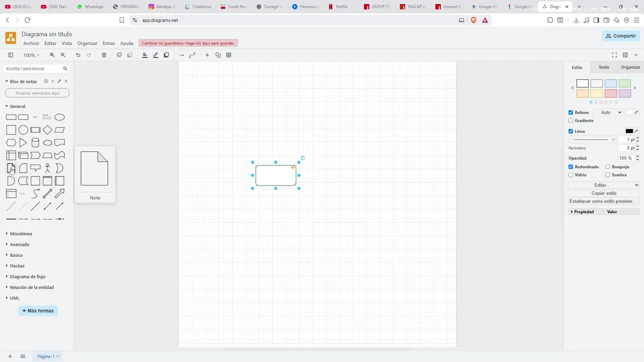Select the ellipse shape in General library
The width and height of the screenshot is (644, 362).
(59, 117)
